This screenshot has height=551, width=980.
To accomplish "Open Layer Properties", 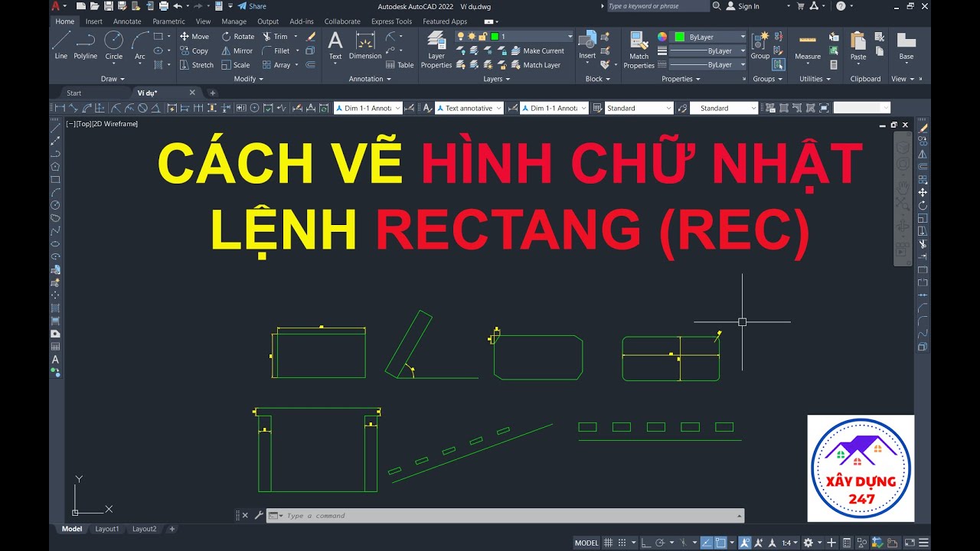I will pos(436,50).
